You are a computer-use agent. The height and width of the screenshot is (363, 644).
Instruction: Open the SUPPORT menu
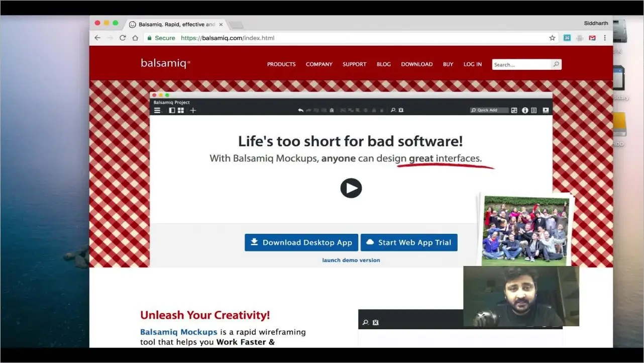355,64
